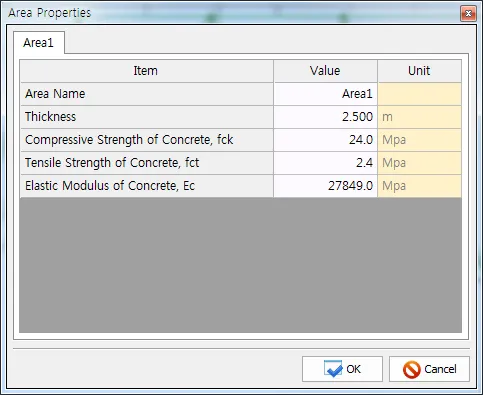Click the Unit column header
Image resolution: width=483 pixels, height=395 pixels.
[419, 71]
